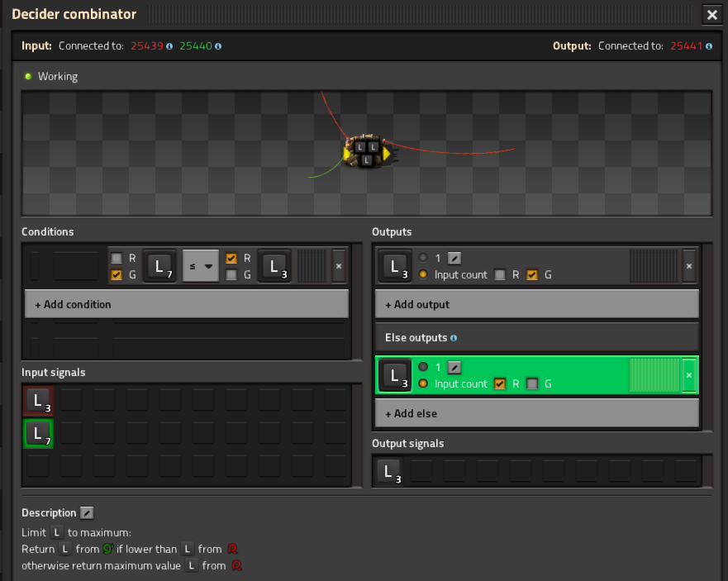Image resolution: width=728 pixels, height=581 pixels.
Task: Open info icon next to network 25439
Action: [169, 46]
